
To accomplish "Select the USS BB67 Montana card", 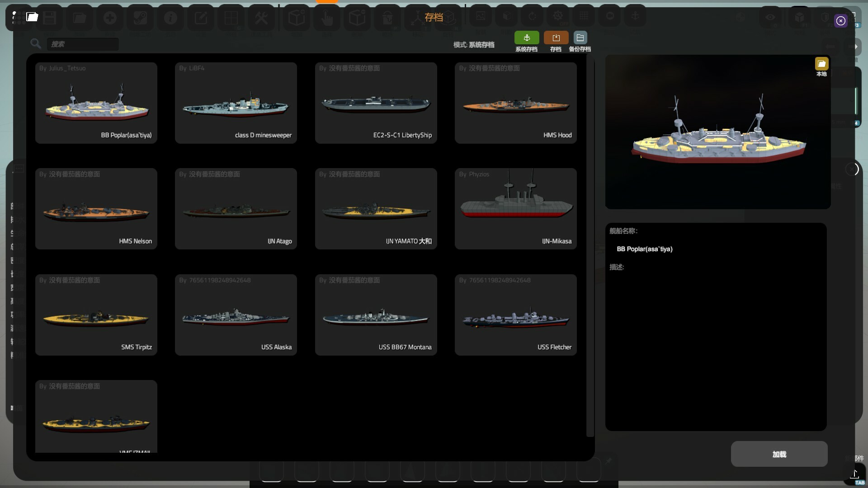I will (x=376, y=315).
